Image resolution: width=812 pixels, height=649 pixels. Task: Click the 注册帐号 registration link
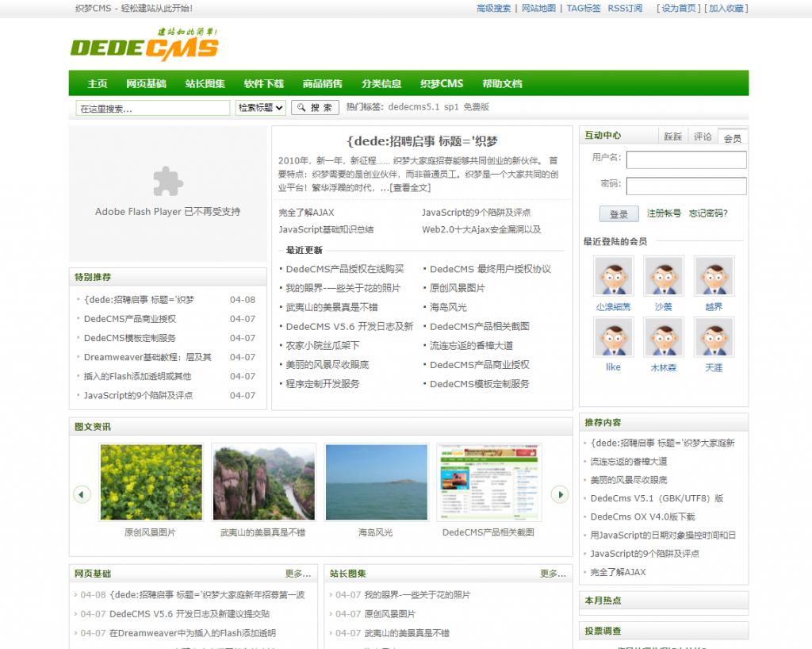664,213
